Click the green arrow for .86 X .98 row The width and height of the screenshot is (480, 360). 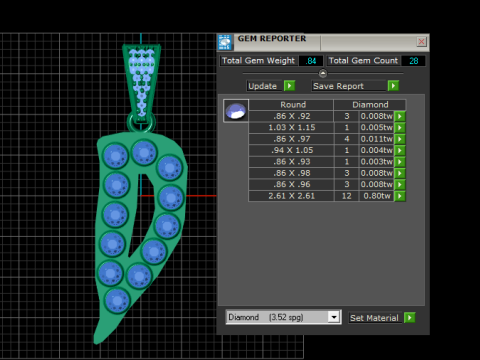click(400, 173)
